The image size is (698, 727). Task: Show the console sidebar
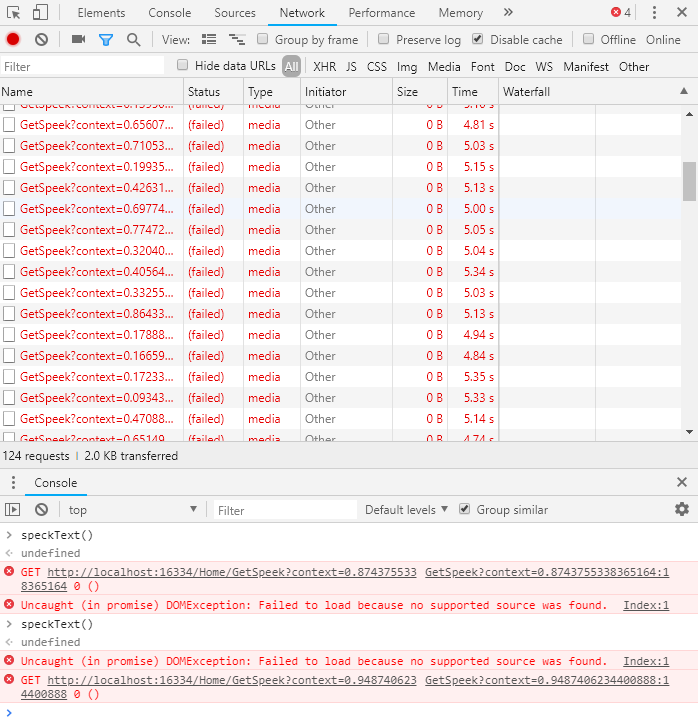click(13, 510)
